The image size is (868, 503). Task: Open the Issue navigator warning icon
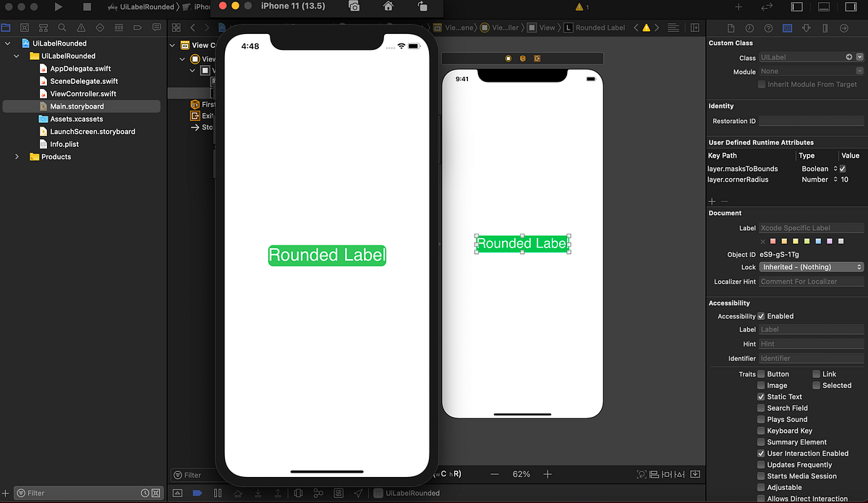(81, 28)
